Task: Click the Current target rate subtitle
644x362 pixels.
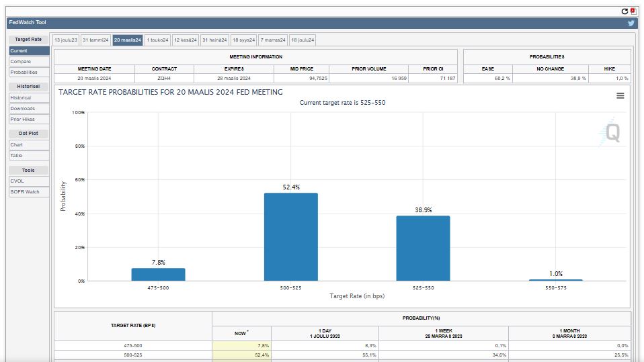Action: [343, 103]
